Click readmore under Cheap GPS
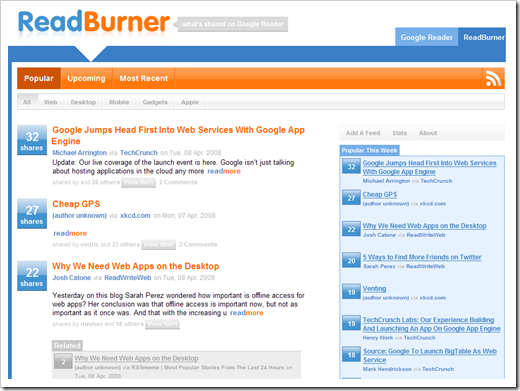The width and height of the screenshot is (520, 391). [x=70, y=233]
